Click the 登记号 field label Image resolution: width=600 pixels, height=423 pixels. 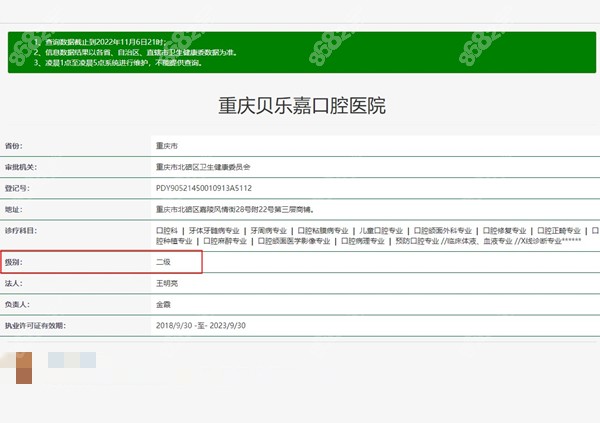coord(17,188)
